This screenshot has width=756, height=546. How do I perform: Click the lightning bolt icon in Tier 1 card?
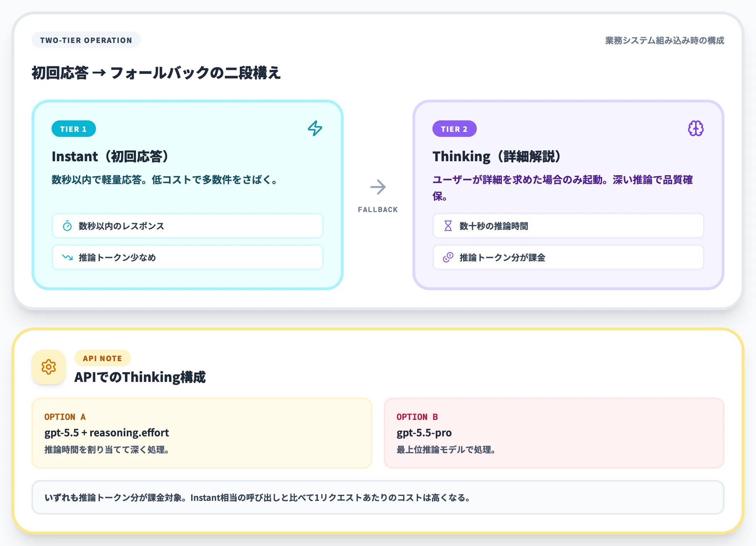[x=315, y=128]
